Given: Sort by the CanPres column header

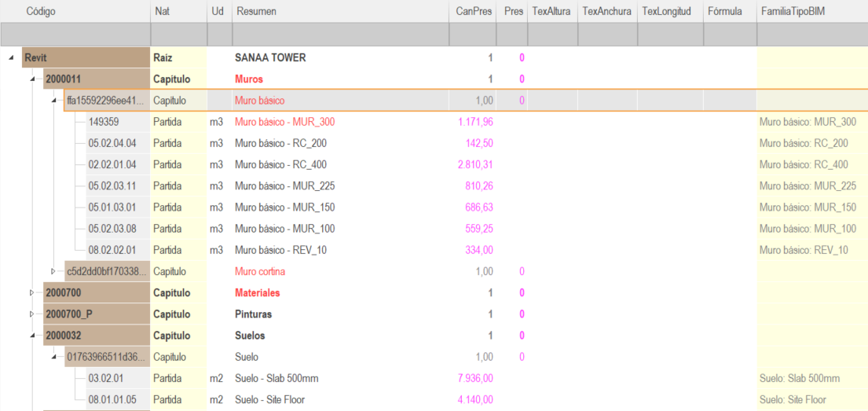Looking at the screenshot, I should click(x=474, y=11).
